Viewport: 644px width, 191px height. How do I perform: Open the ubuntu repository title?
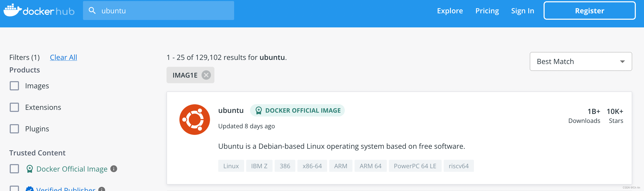tap(231, 110)
